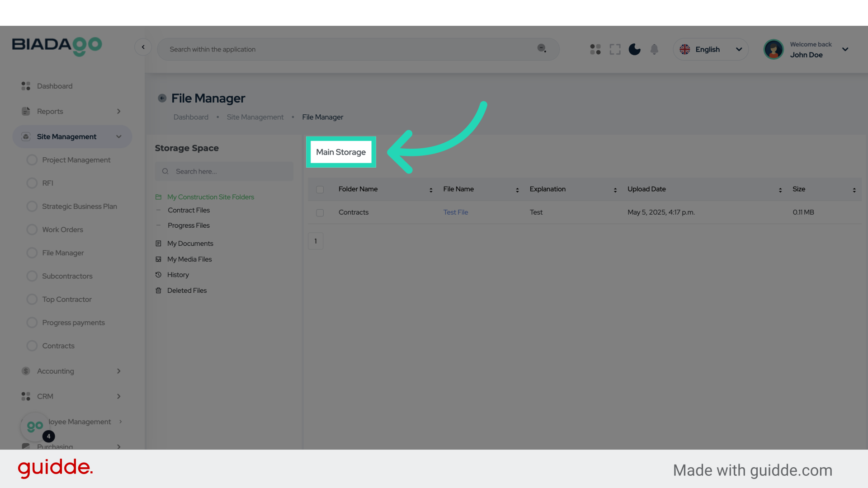Navigate to Dashboard via breadcrumb link
This screenshot has width=868, height=488.
190,117
